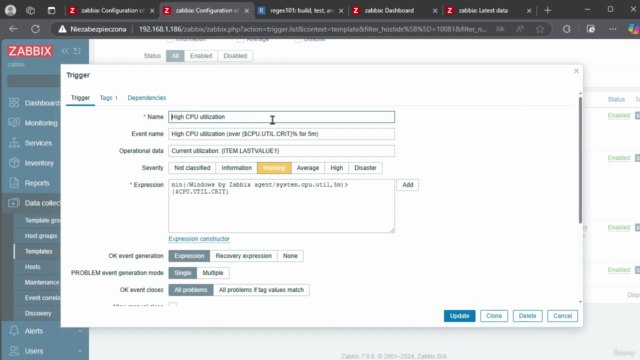Viewport: 640px width, 360px height.
Task: Open the tab actions menu icon
Action: 51,11
